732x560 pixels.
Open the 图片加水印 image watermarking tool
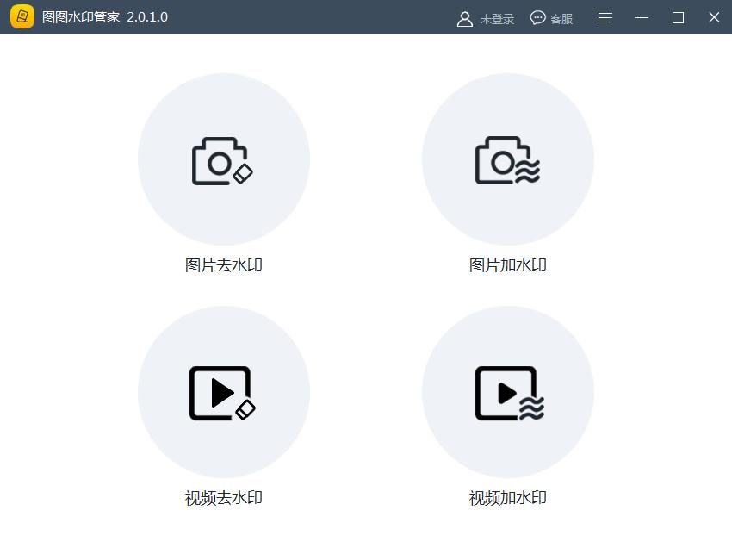click(x=508, y=159)
